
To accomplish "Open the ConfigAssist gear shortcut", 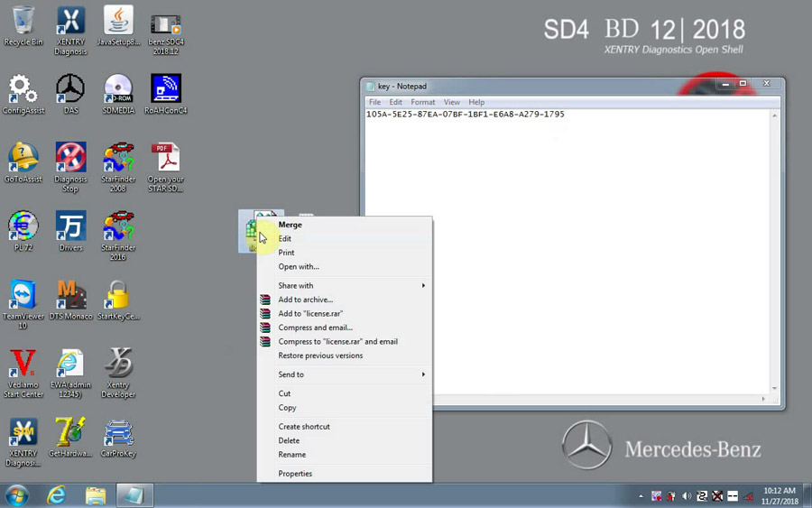I will 23,94.
